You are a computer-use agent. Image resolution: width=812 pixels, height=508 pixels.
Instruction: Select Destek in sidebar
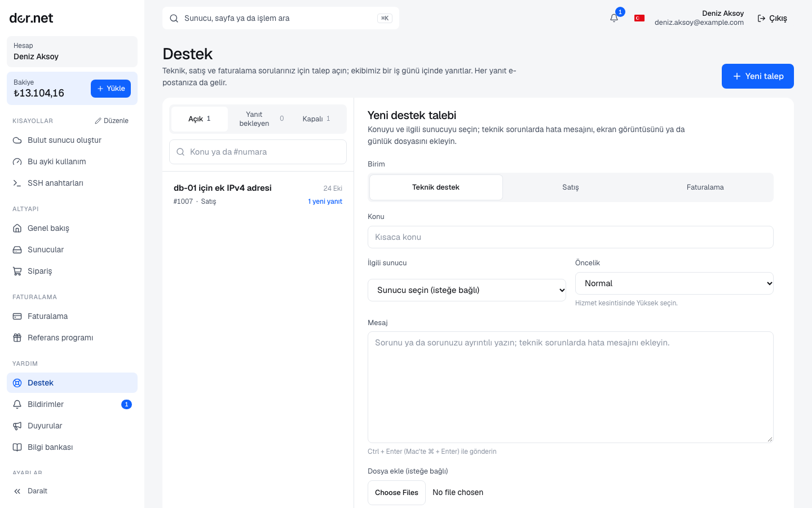pos(72,383)
